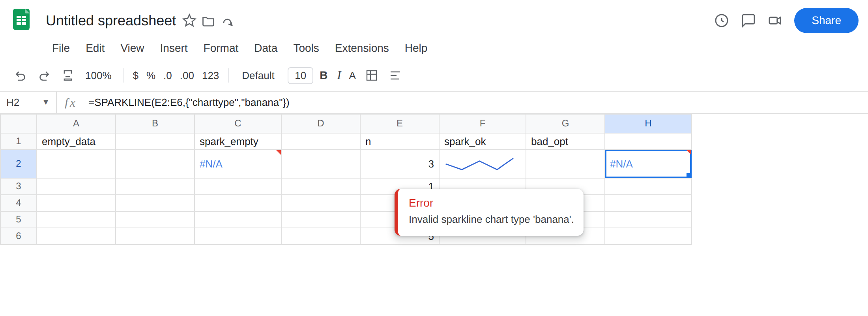Select the #N/A cell in column H
The image size is (868, 316).
[x=648, y=164]
